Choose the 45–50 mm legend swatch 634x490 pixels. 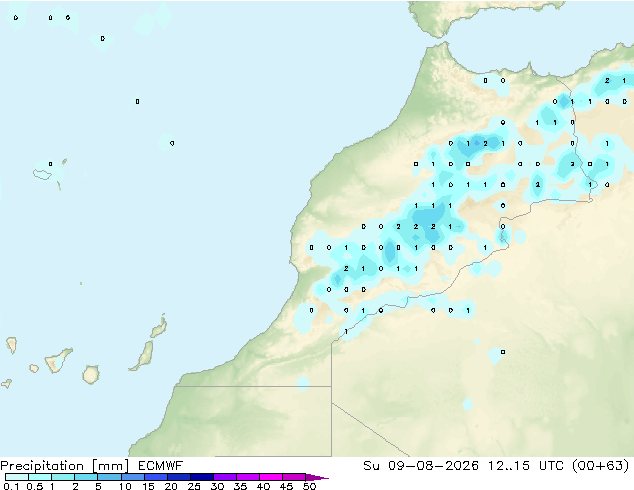coord(294,477)
